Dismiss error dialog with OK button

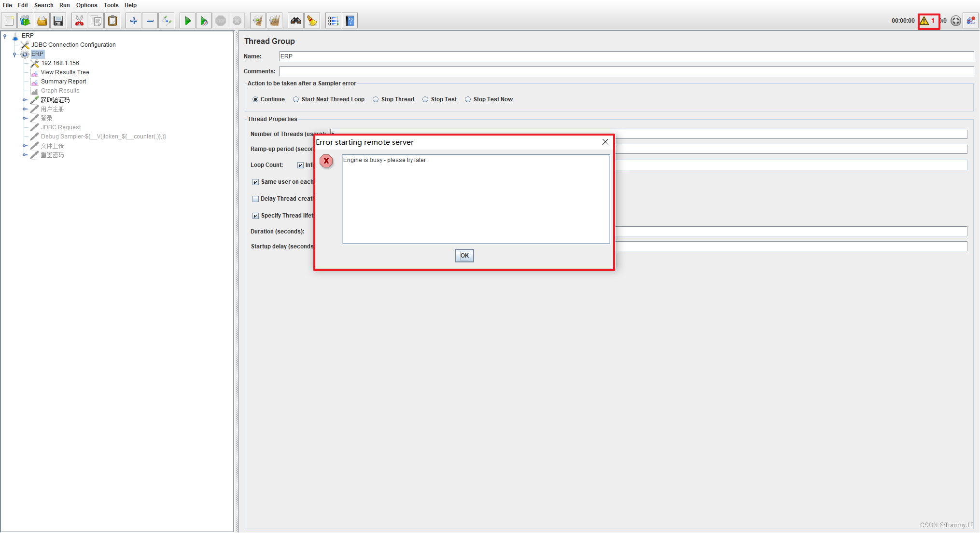(464, 256)
